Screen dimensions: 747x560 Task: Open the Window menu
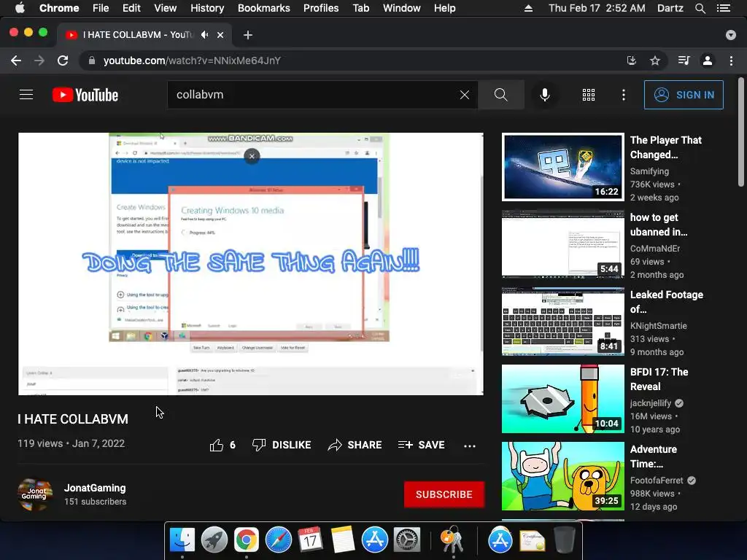(x=402, y=8)
